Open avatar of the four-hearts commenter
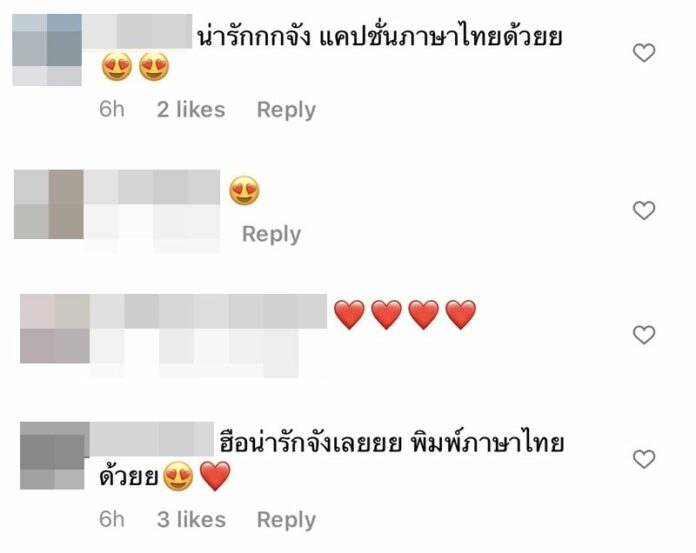Screen dimensions: 696x553 click(55, 328)
